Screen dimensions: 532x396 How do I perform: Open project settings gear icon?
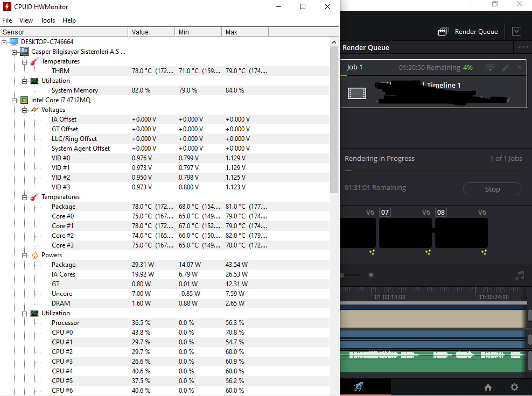[514, 387]
